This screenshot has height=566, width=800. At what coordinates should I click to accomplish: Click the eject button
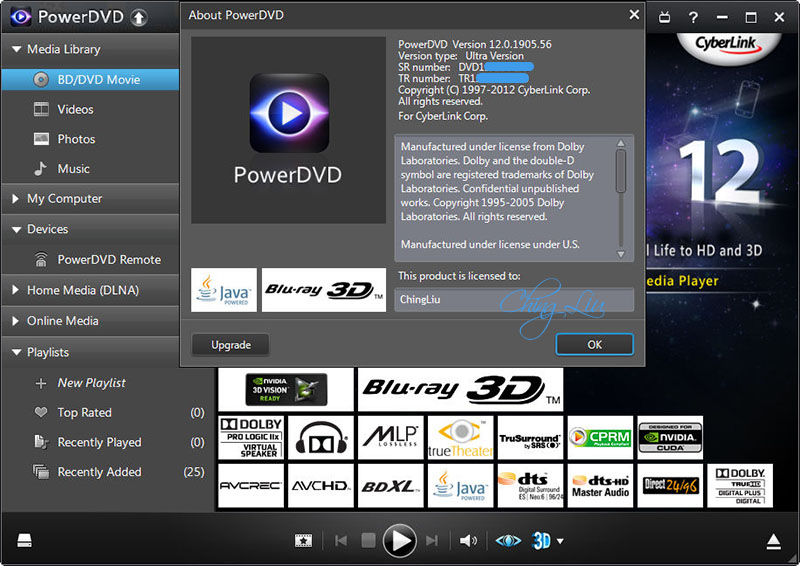(x=773, y=542)
